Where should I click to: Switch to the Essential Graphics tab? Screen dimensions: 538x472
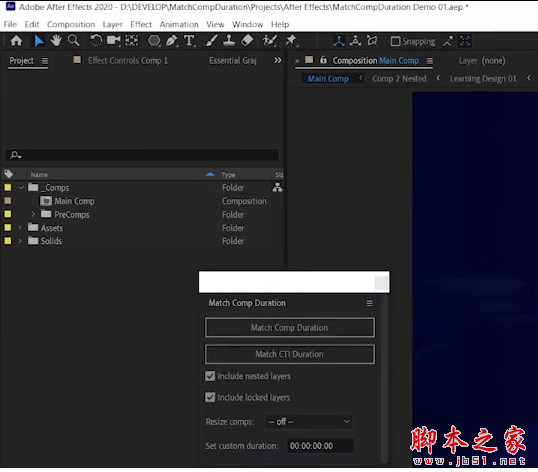pyautogui.click(x=233, y=60)
